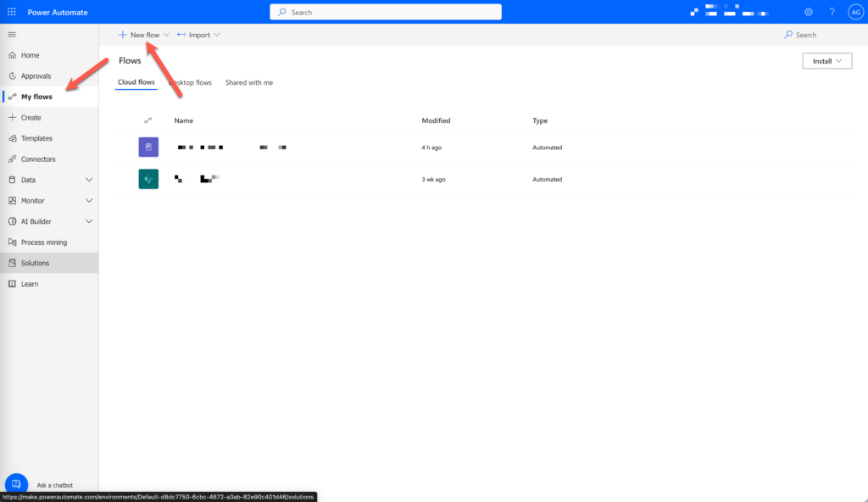Click the Power Automate title link

coord(58,12)
